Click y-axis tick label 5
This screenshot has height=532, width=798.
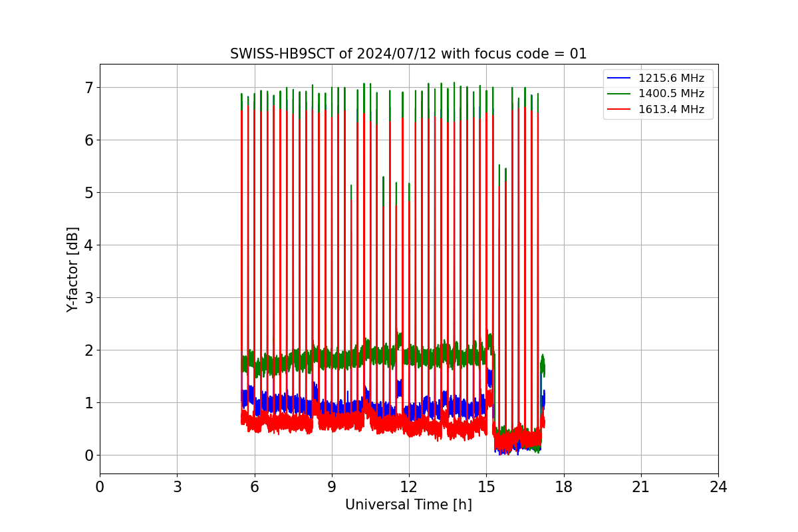[x=88, y=193]
